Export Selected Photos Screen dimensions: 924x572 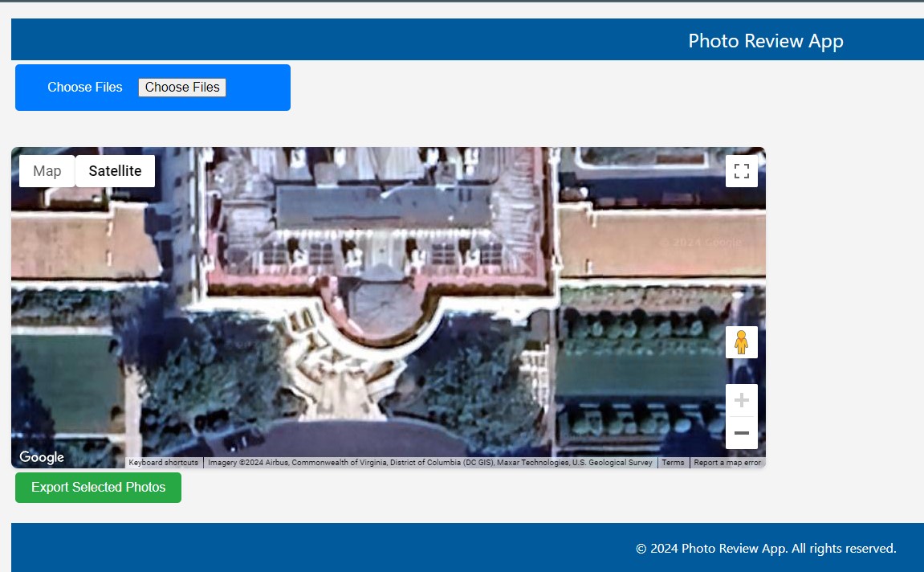[x=98, y=487]
